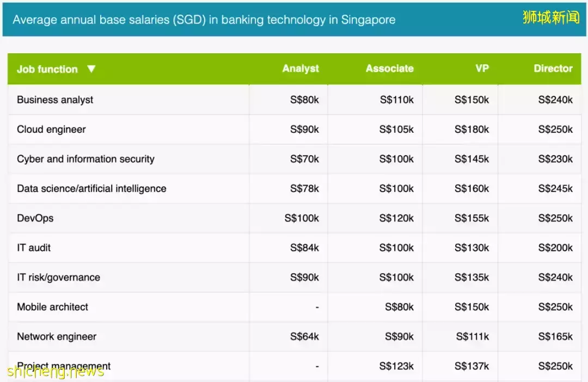The image size is (588, 382).
Task: Click the table title about banking technology salaries
Action: tap(204, 20)
